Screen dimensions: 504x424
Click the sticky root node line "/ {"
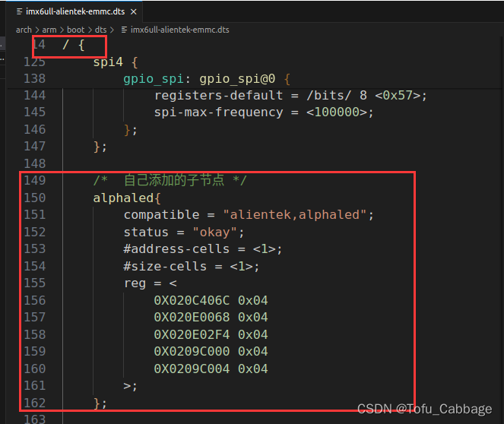click(74, 45)
